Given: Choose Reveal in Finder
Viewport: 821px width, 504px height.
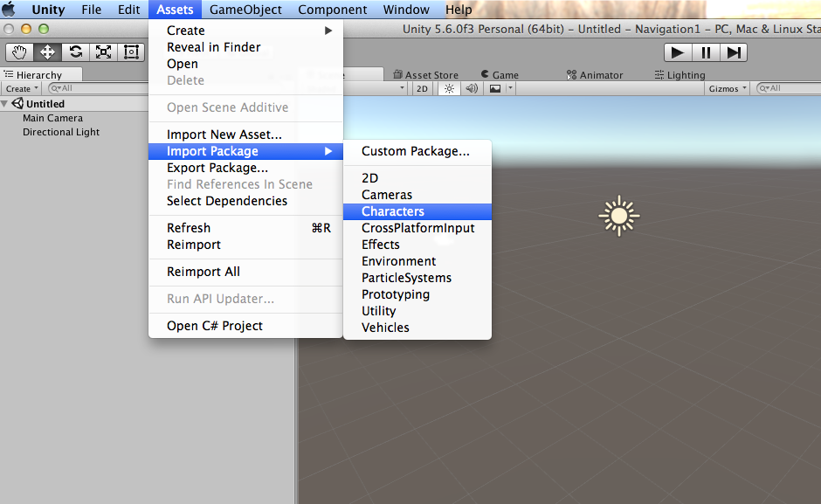Looking at the screenshot, I should [x=245, y=47].
